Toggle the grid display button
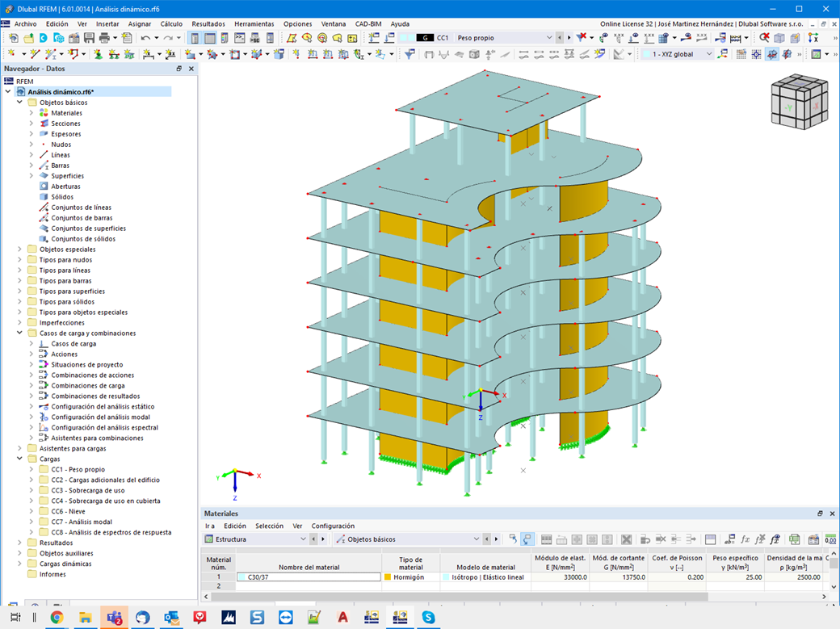Viewport: 840px width, 629px height. click(741, 54)
